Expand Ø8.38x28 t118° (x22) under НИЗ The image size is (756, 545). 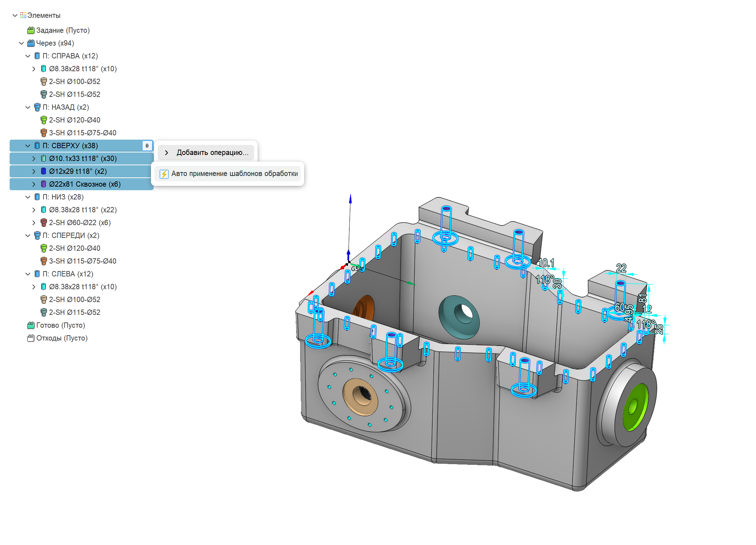coord(34,210)
